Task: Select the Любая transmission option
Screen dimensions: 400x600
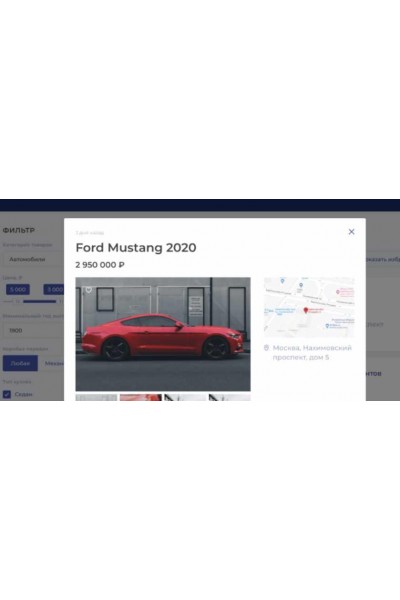Action: point(20,363)
